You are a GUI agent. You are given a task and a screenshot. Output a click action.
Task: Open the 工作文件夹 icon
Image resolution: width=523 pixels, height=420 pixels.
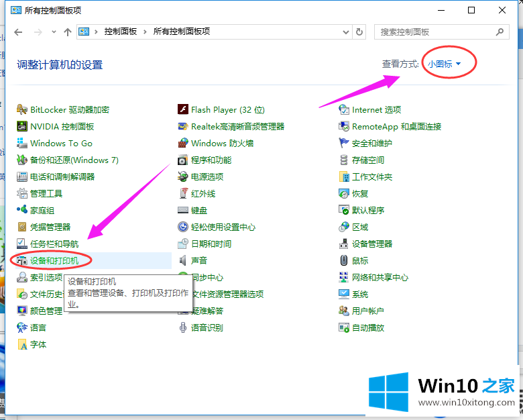point(344,176)
